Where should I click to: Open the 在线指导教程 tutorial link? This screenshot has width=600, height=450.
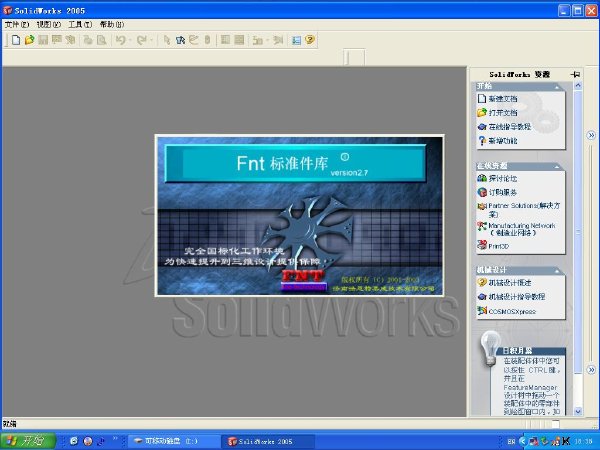[510, 127]
